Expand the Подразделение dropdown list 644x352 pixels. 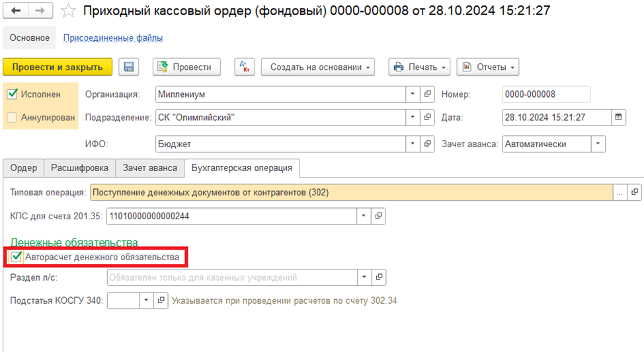413,118
